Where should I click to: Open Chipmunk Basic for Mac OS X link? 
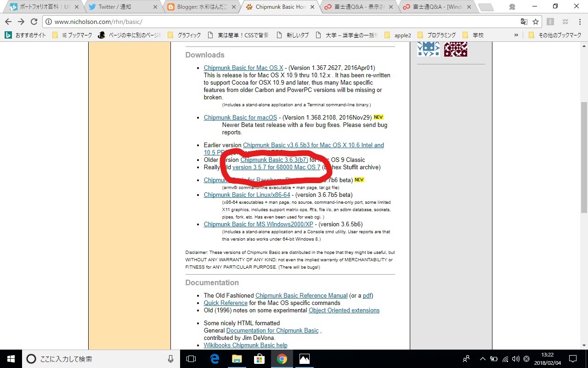(x=243, y=68)
